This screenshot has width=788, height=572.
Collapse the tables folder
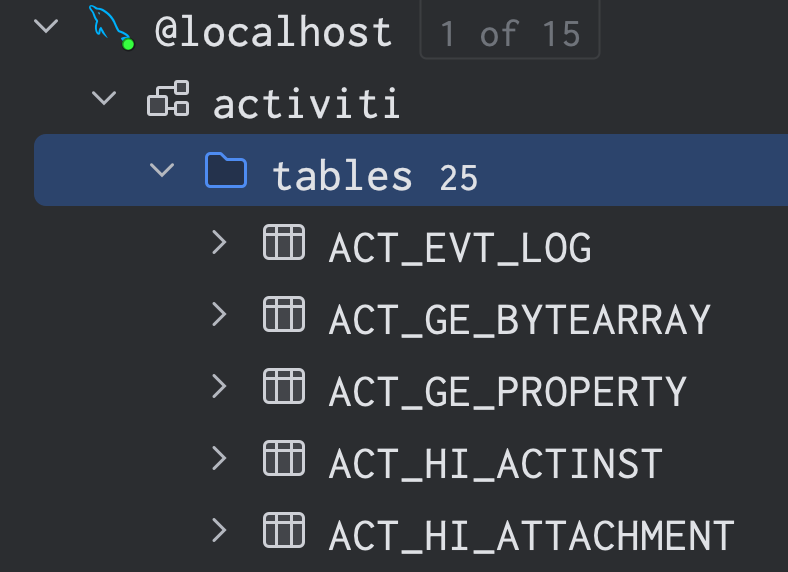[x=162, y=169]
